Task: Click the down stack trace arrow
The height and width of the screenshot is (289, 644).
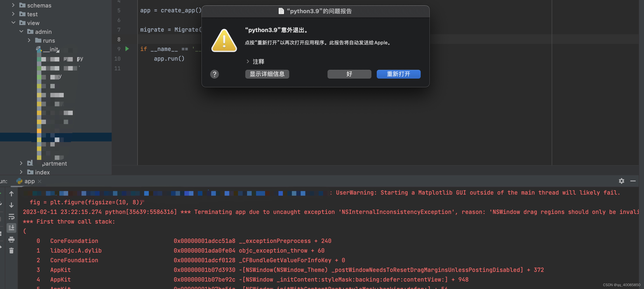Action: pos(11,205)
